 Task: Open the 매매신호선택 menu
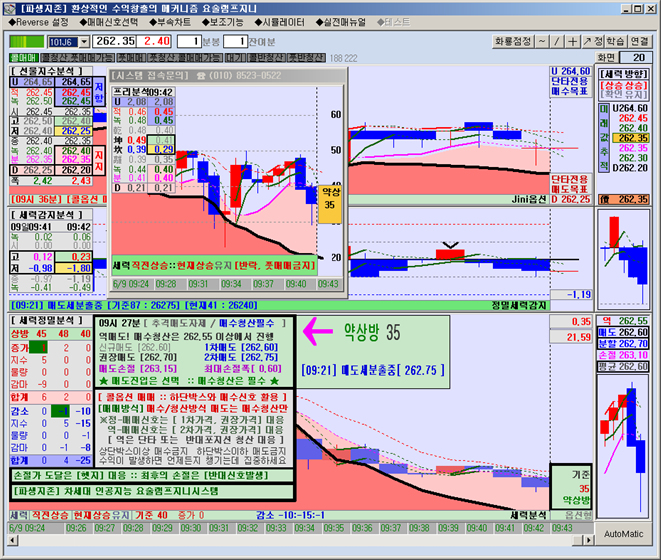click(109, 22)
